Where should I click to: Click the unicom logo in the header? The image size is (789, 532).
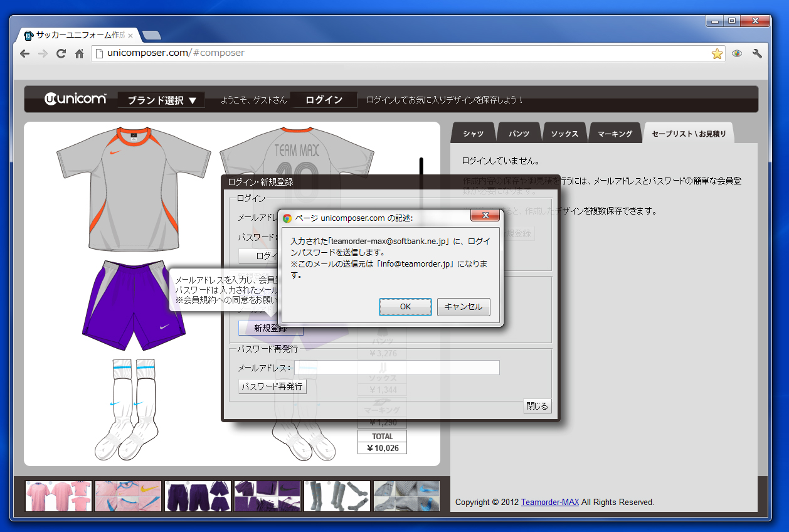pyautogui.click(x=75, y=99)
